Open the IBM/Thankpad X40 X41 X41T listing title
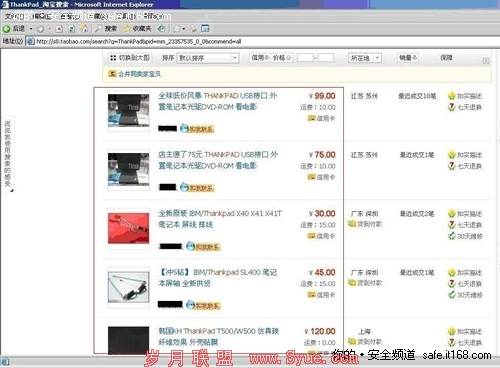The width and height of the screenshot is (500, 368). pos(220,219)
